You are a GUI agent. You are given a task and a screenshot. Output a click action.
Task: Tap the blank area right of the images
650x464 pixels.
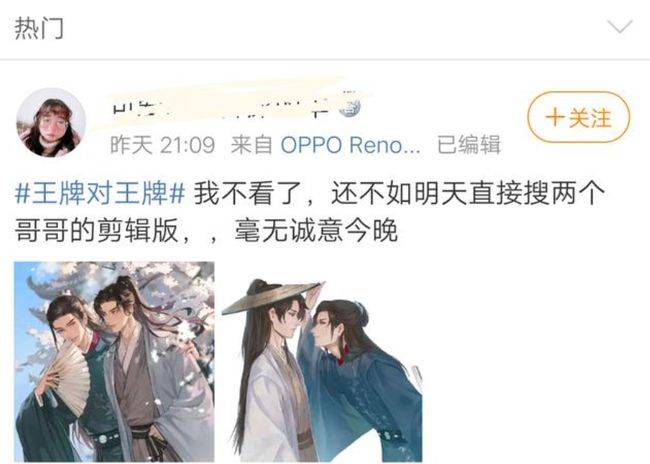coord(535,362)
